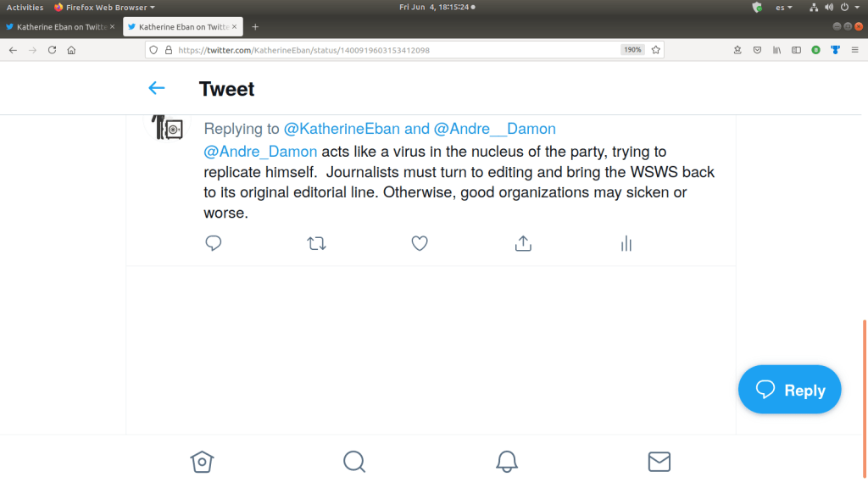This screenshot has height=488, width=868.
Task: View tweet analytics bar chart icon
Action: click(626, 244)
